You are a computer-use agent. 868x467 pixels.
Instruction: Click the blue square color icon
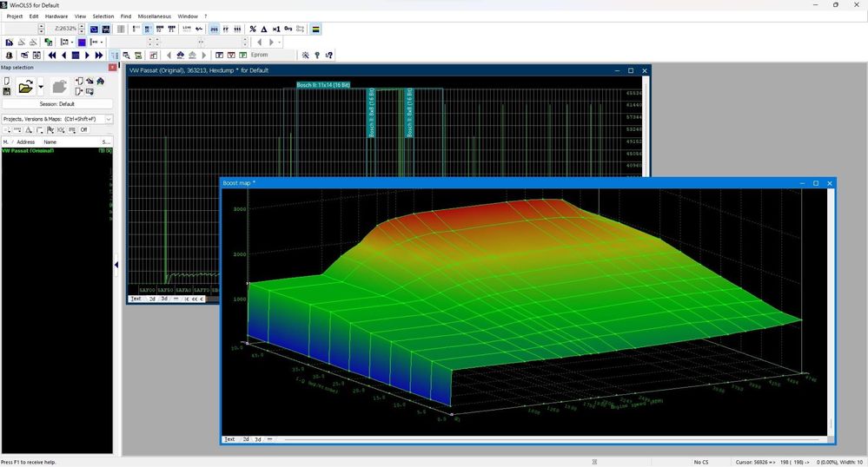pos(82,42)
